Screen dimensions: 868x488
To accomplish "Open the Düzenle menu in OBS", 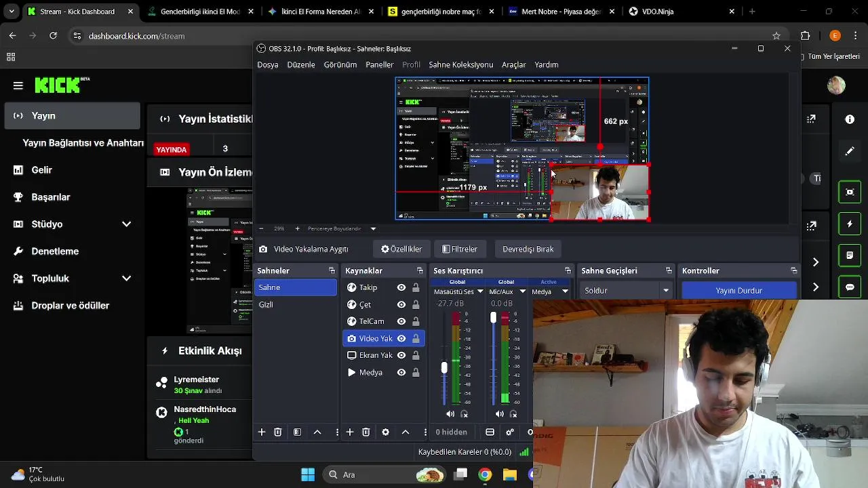I will (x=301, y=64).
